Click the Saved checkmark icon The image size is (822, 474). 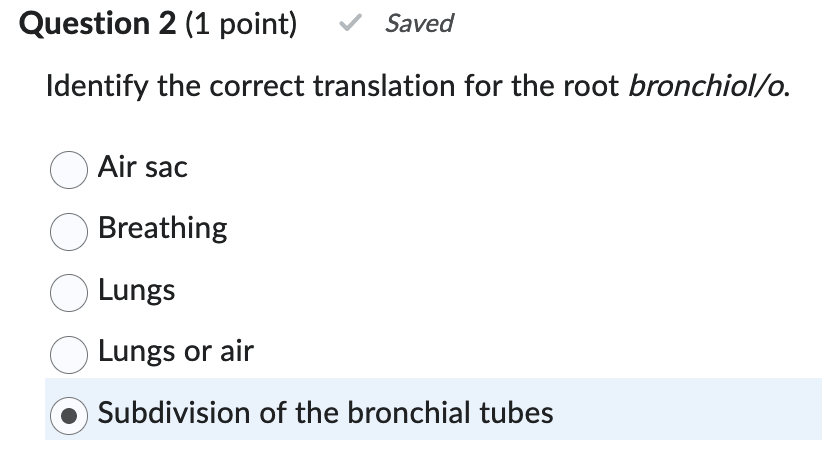click(x=349, y=23)
